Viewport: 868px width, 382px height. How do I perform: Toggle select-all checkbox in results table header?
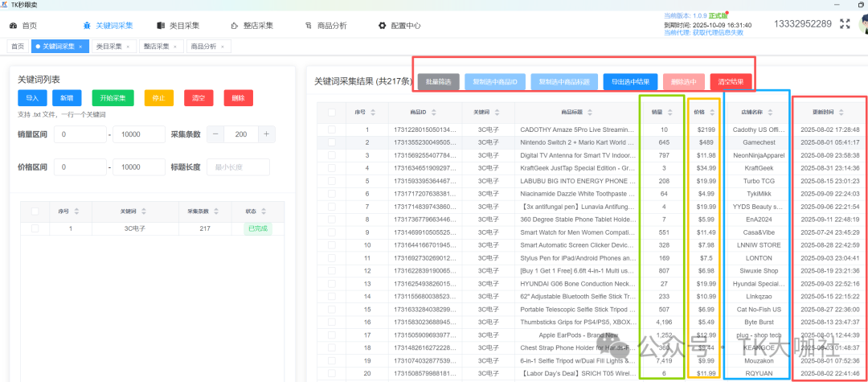click(332, 112)
